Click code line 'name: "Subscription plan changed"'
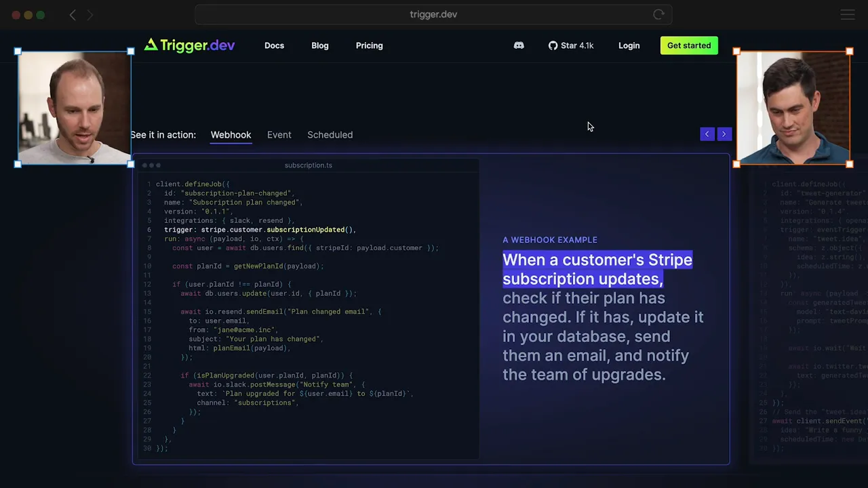 click(x=233, y=202)
